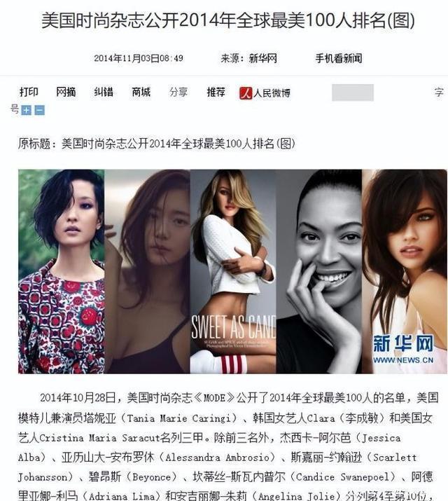Click the gray box beside 人民微博
Viewport: 448px width, 501px height.
pos(353,92)
